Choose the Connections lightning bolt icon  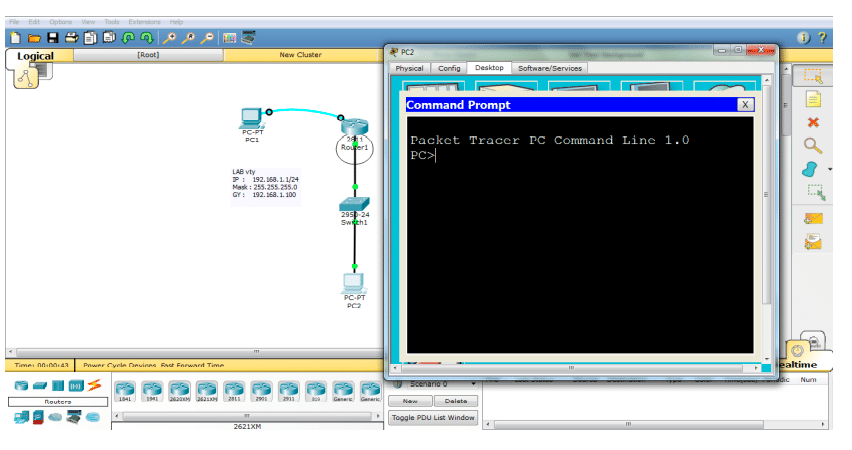pyautogui.click(x=95, y=385)
